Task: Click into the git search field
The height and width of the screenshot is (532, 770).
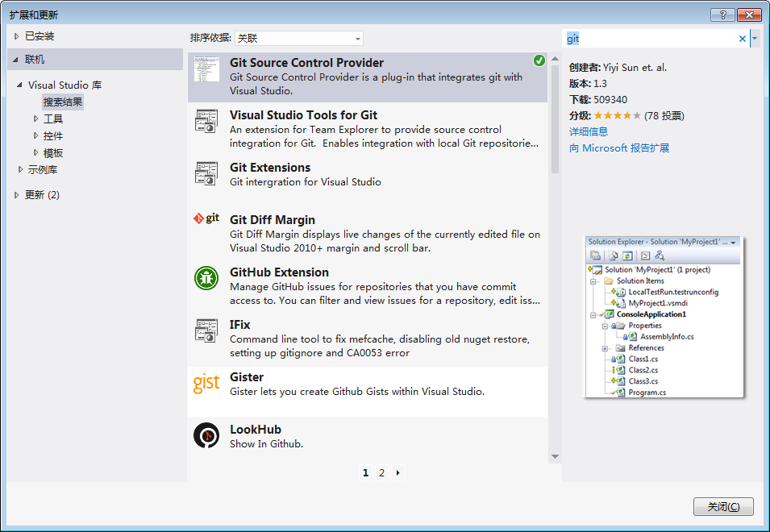Action: pyautogui.click(x=650, y=38)
